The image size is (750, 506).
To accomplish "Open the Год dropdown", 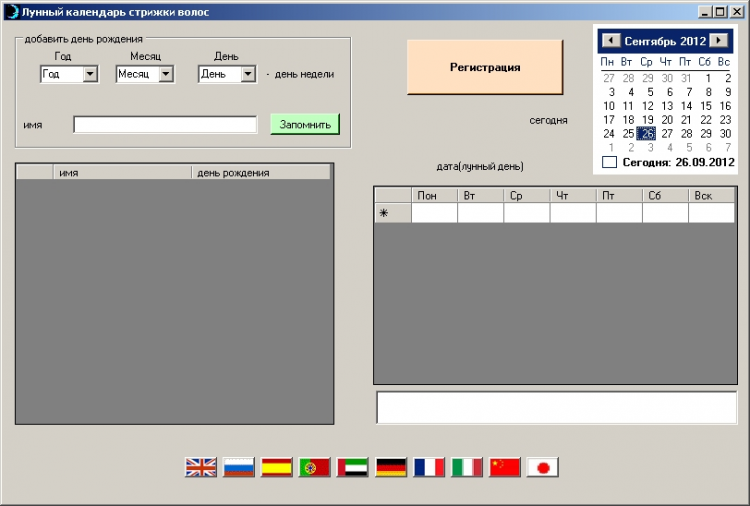I will tap(90, 74).
